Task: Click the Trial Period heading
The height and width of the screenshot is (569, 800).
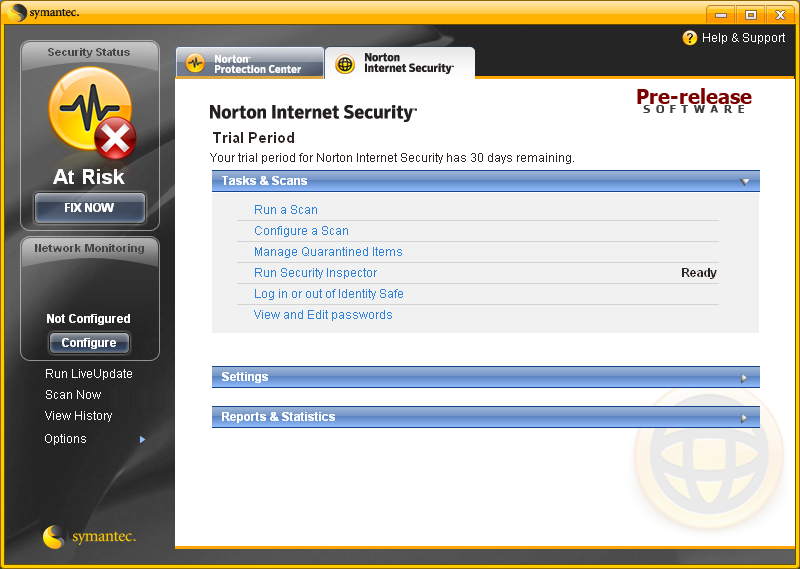Action: [254, 138]
